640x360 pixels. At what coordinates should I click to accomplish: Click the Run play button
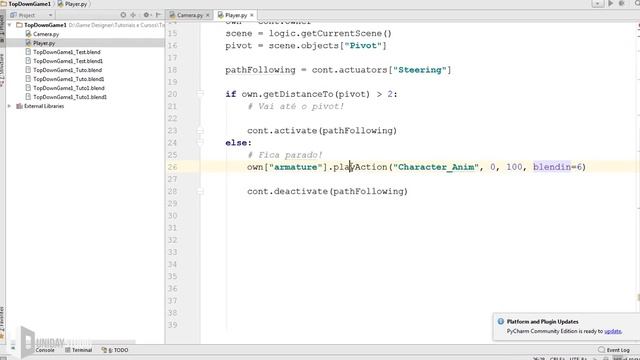click(611, 3)
